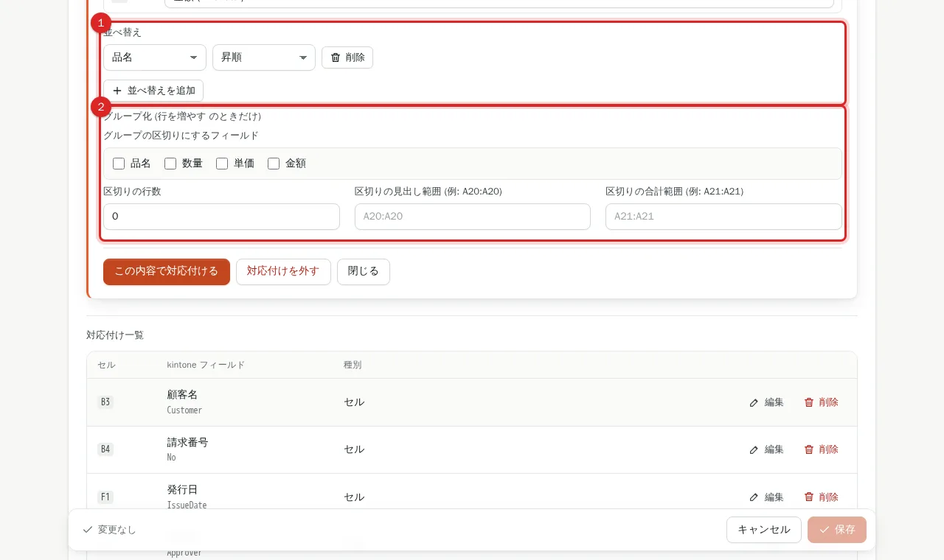Click the B4 cell badge
Viewport: 944px width, 560px height.
point(105,449)
